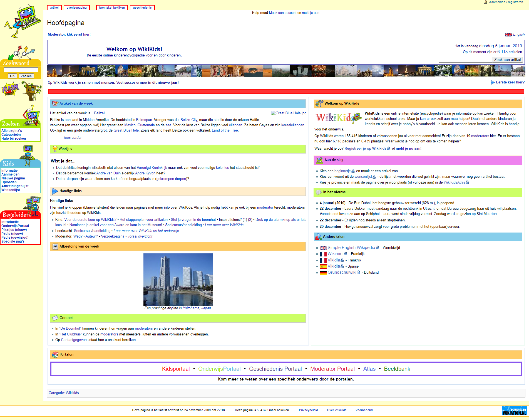Focus the article search field in welcome banner
The height and width of the screenshot is (420, 529).
coord(465,60)
